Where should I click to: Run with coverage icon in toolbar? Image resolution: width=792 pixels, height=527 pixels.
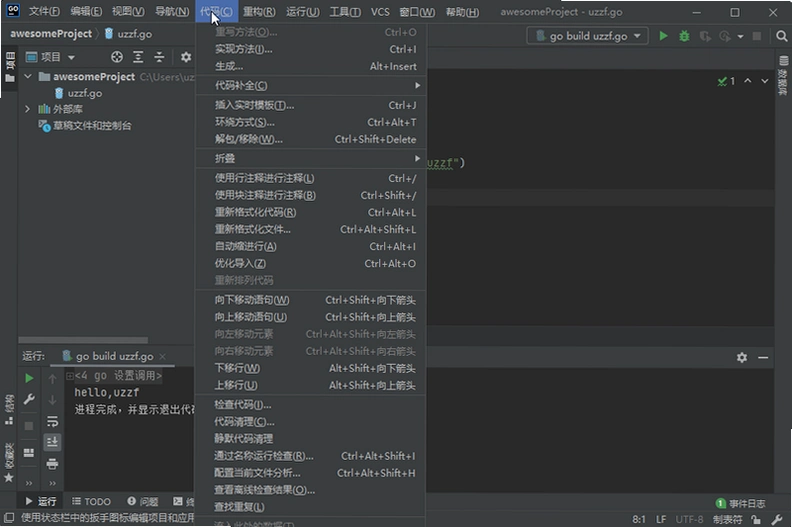point(705,36)
